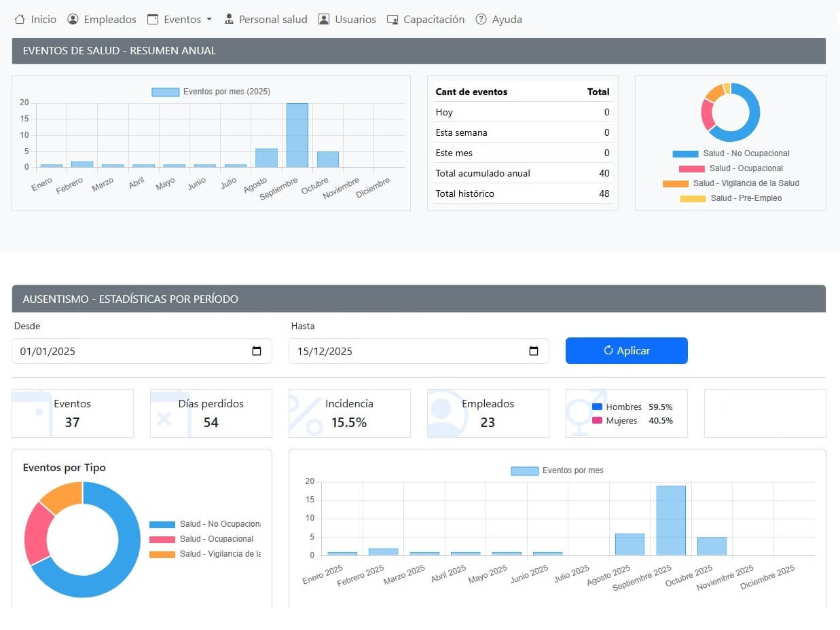Image resolution: width=840 pixels, height=630 pixels.
Task: Click the Septiembre bar in annual chart
Action: (297, 135)
